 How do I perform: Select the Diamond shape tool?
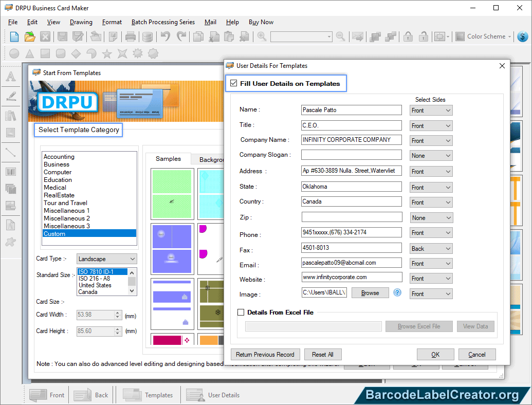(x=76, y=53)
